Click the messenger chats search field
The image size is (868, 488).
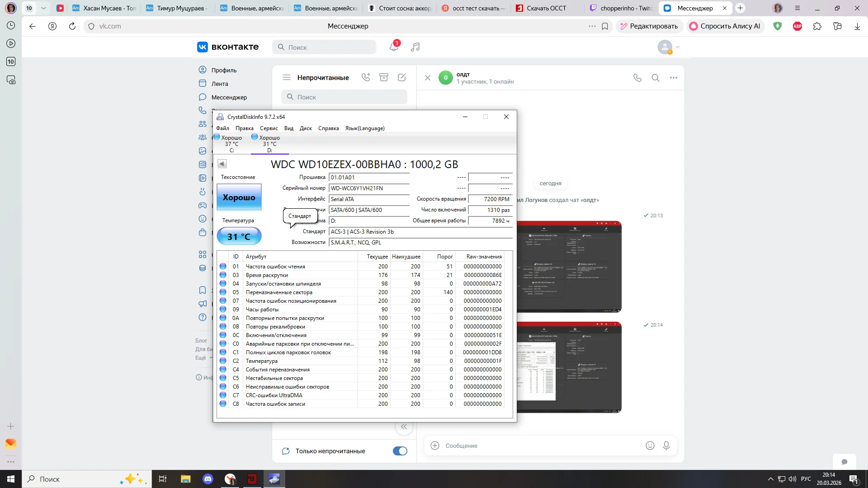point(344,97)
